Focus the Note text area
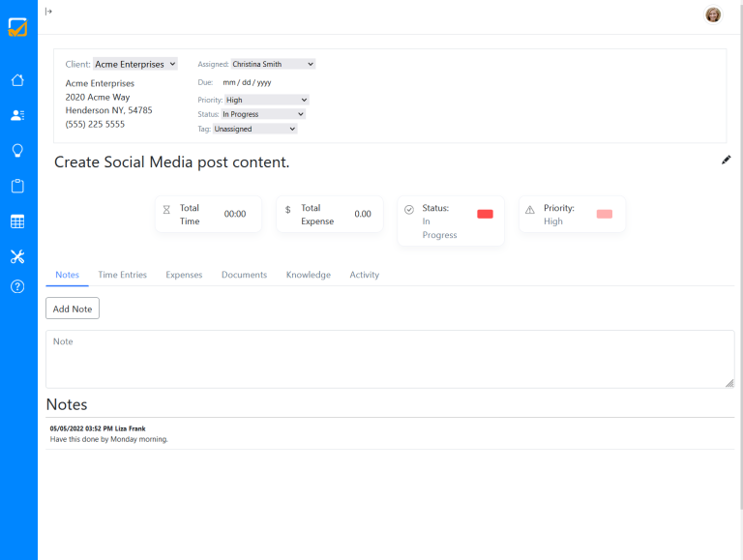 pos(390,359)
